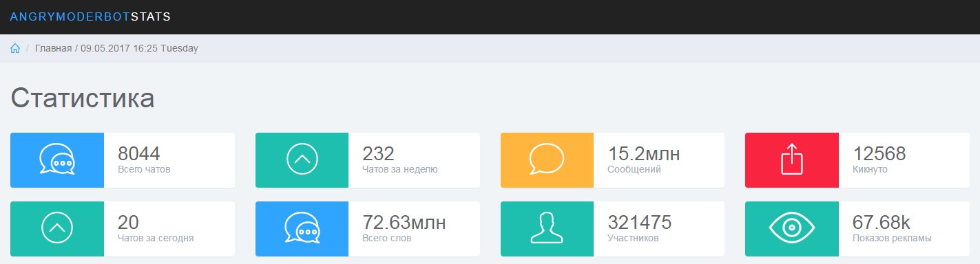The width and height of the screenshot is (980, 264).
Task: Click the up-arrow circle icon for Чатов за сегодня
Action: coord(57,228)
